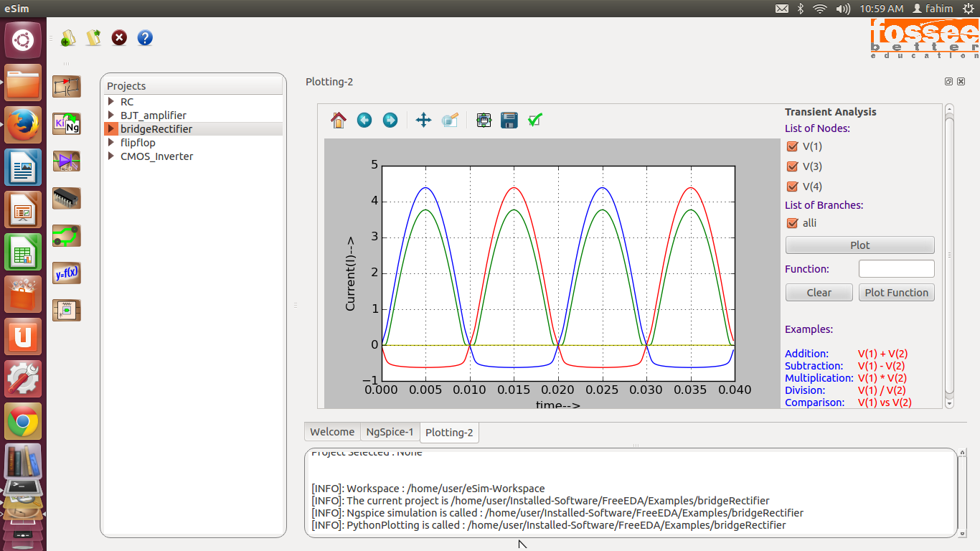Click the Save figure floppy disk icon

coord(509,121)
